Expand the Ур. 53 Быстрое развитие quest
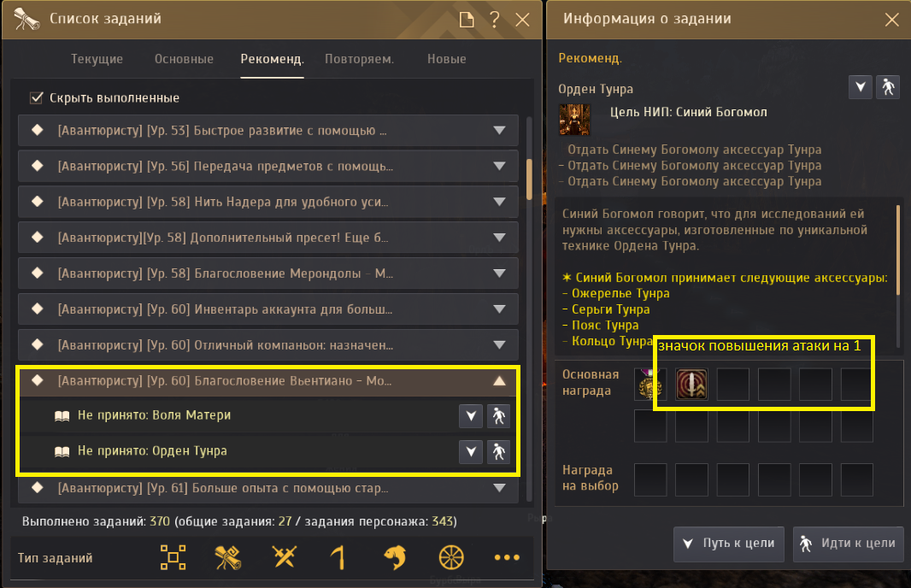This screenshot has height=588, width=911. click(499, 131)
